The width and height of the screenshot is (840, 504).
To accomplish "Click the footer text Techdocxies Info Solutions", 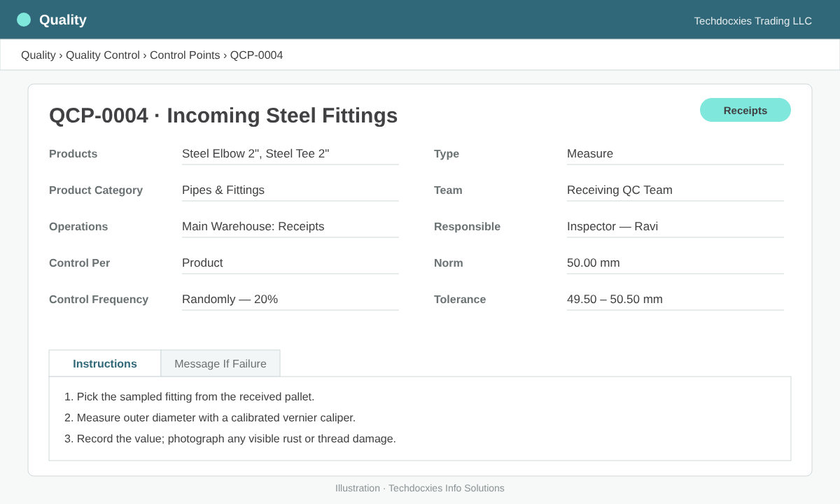I will pyautogui.click(x=447, y=488).
